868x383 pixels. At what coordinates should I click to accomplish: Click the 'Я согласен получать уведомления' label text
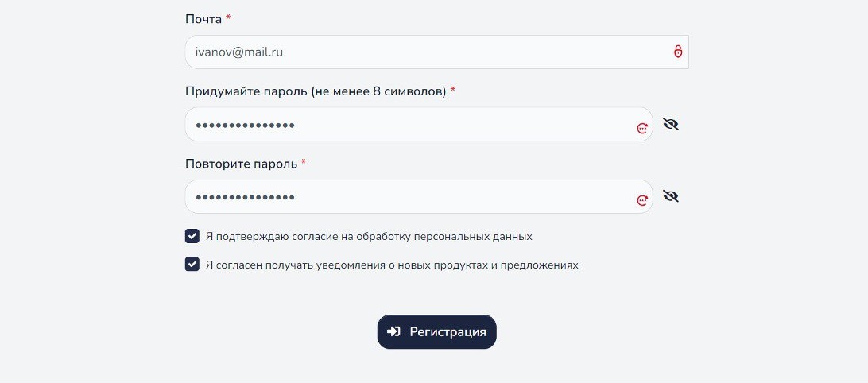(392, 265)
